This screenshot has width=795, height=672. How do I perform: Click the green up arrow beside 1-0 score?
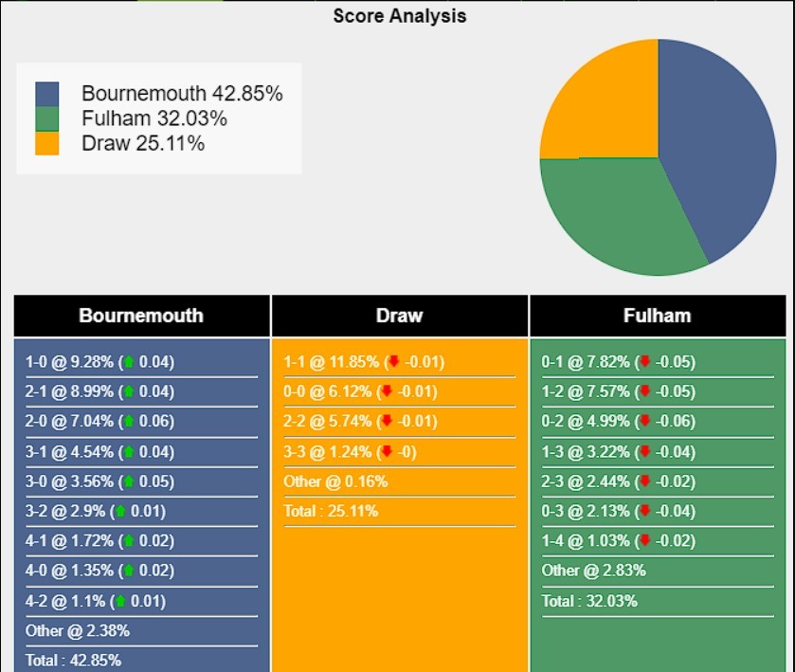(x=129, y=362)
